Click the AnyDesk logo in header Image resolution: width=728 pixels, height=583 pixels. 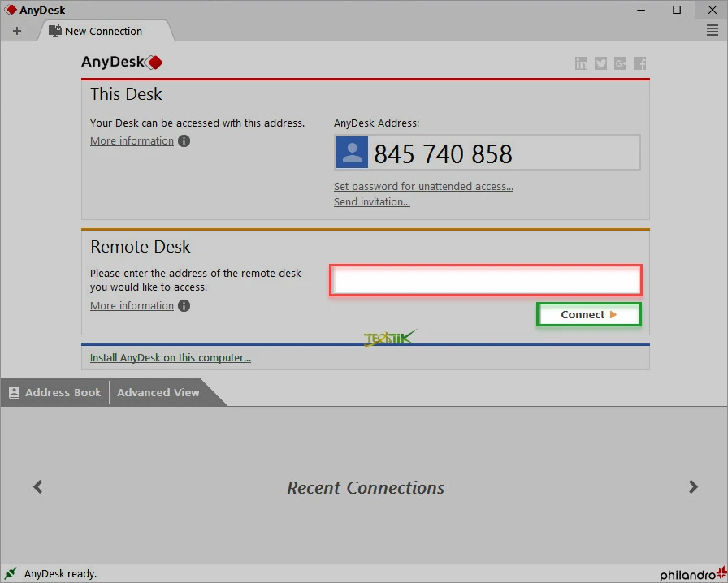[x=122, y=62]
